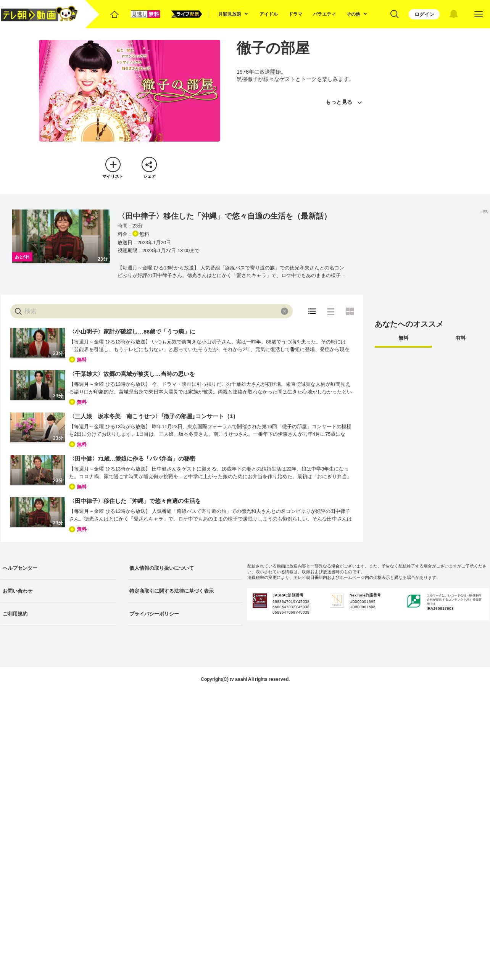The width and height of the screenshot is (490, 980).
Task: Add show to マイリスト
Action: (x=113, y=168)
